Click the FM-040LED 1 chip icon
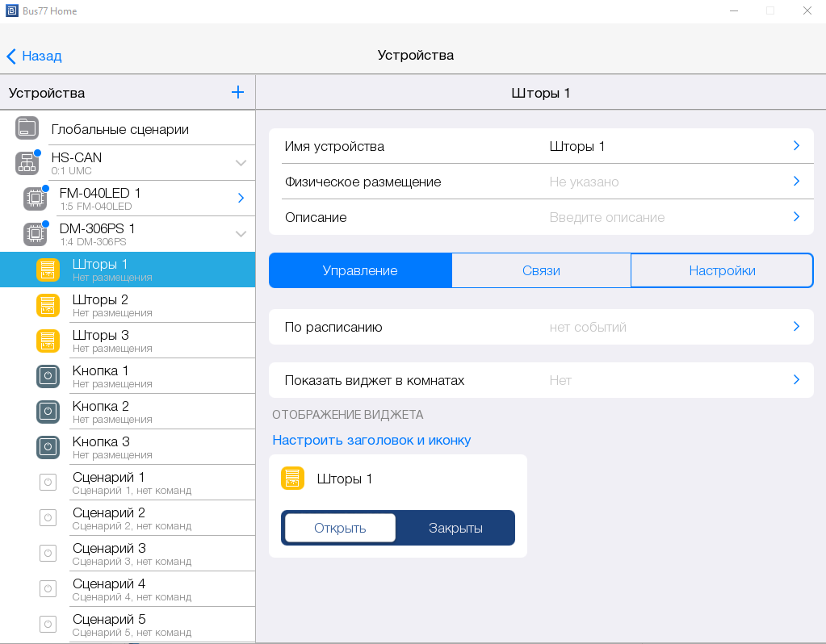The height and width of the screenshot is (644, 826). [x=35, y=199]
